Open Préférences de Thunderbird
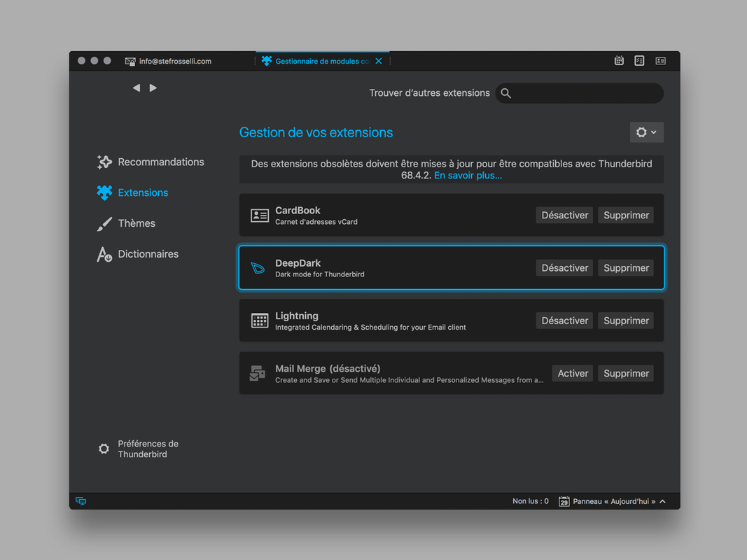 click(x=138, y=449)
